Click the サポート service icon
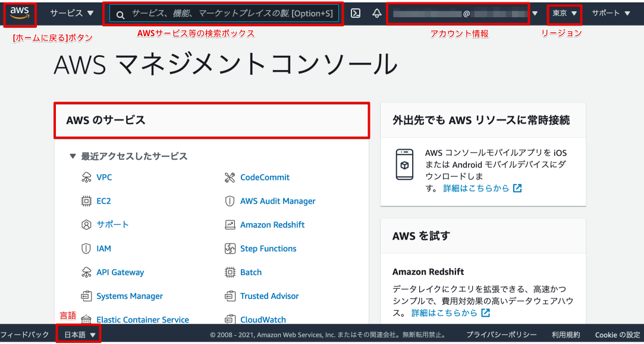 pos(86,225)
